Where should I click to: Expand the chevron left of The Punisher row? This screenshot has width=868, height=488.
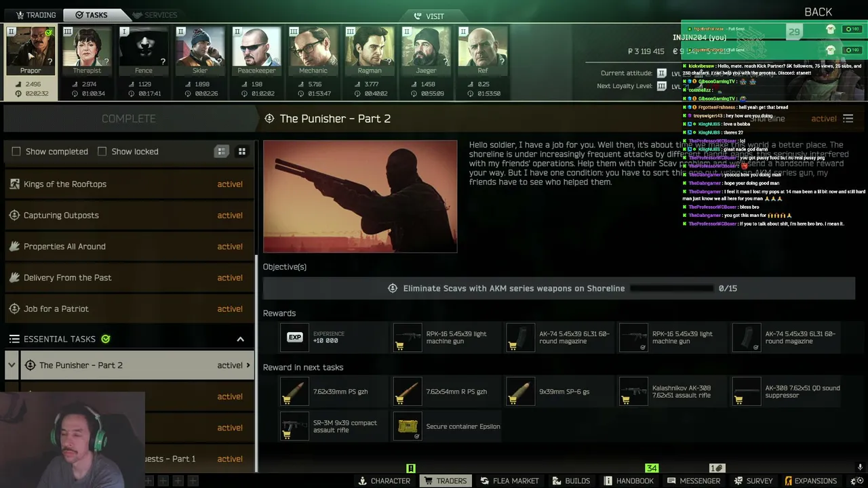click(12, 365)
